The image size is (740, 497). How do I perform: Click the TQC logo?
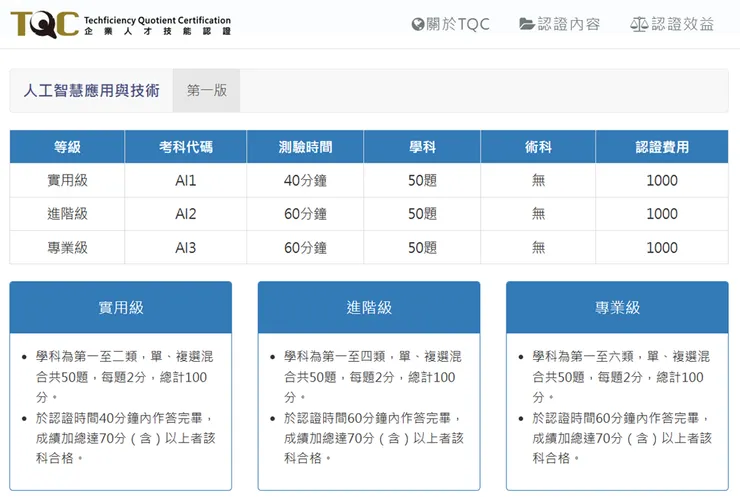(121, 24)
